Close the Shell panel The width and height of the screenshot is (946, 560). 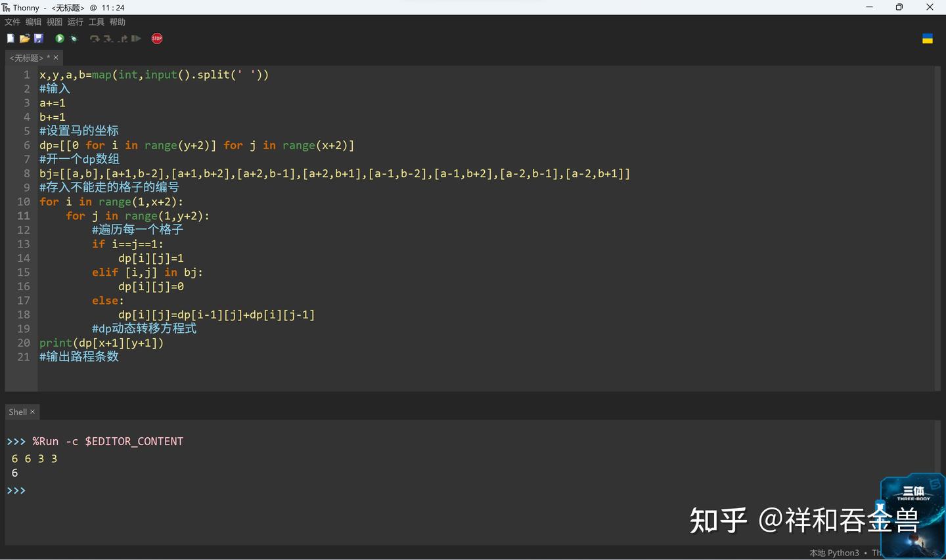coord(31,412)
